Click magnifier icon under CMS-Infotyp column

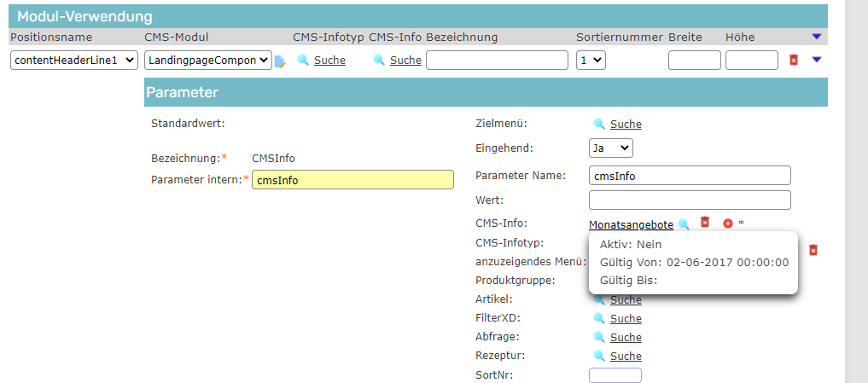click(x=302, y=61)
